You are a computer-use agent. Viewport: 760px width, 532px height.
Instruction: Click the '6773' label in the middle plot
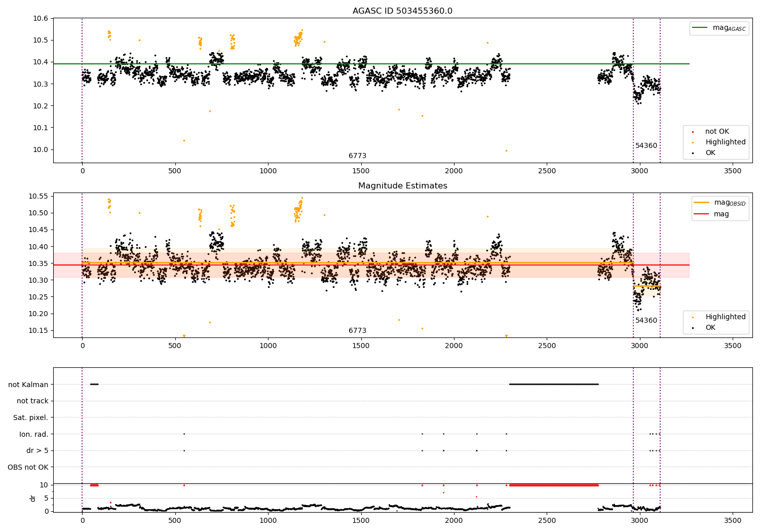(357, 331)
